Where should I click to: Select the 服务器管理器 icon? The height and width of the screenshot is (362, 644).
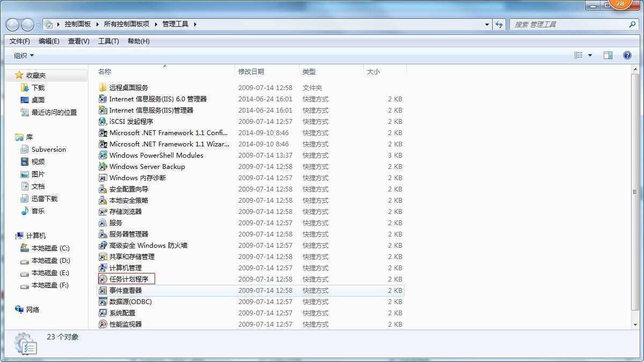(103, 234)
